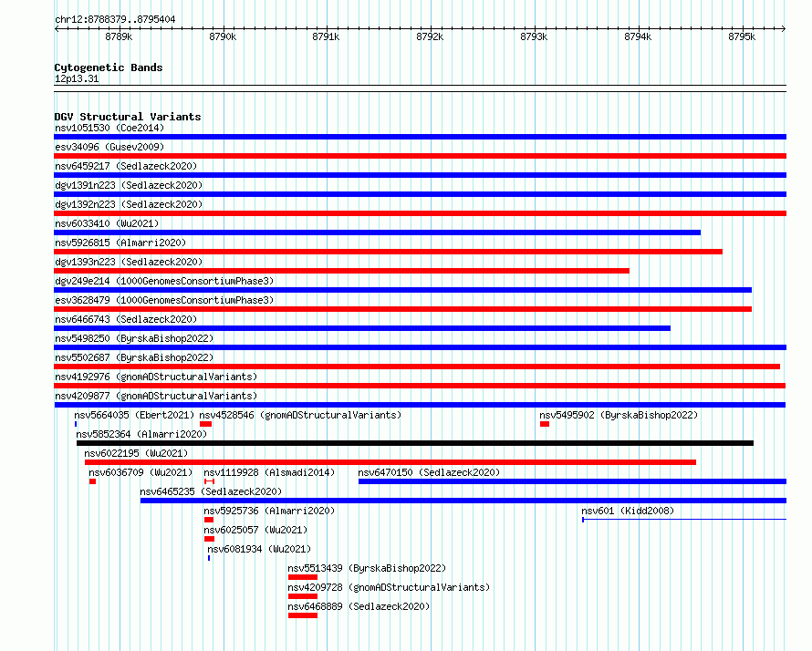Screen dimensions: 812x651
Task: Select nsv6025057 (Wu2021) label
Action: click(255, 530)
